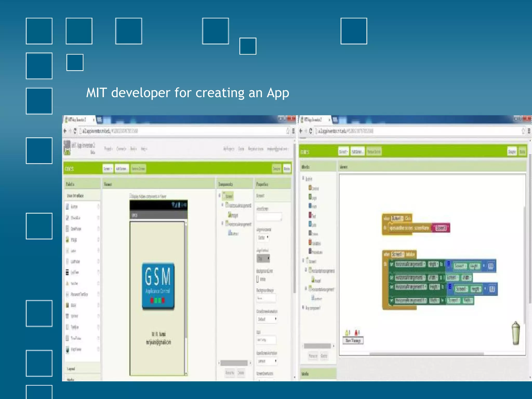This screenshot has height=399, width=532.
Task: Click the trash can in blocks workspace
Action: (x=516, y=333)
